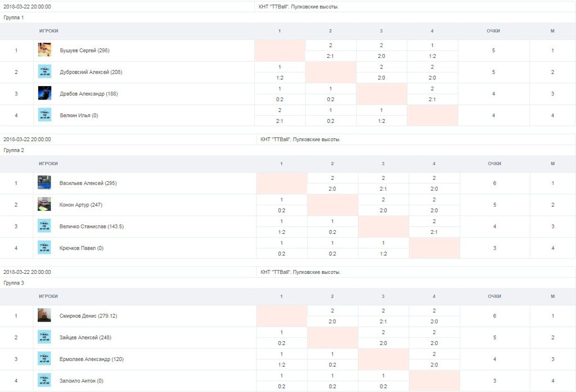Click Величко Станислав's placeholder avatar icon
576x392 pixels.
44,226
